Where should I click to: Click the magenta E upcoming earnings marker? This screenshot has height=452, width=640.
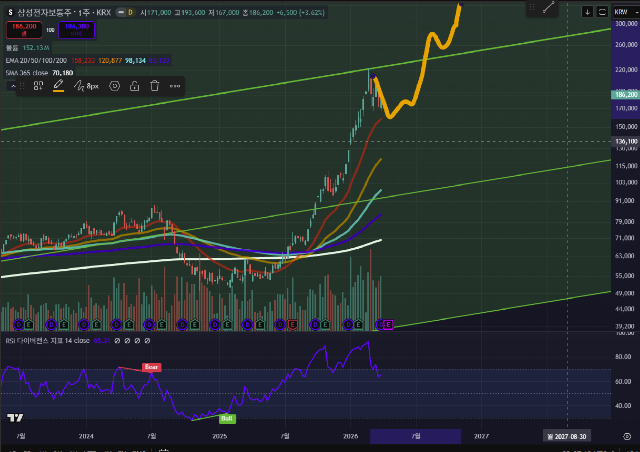(388, 325)
